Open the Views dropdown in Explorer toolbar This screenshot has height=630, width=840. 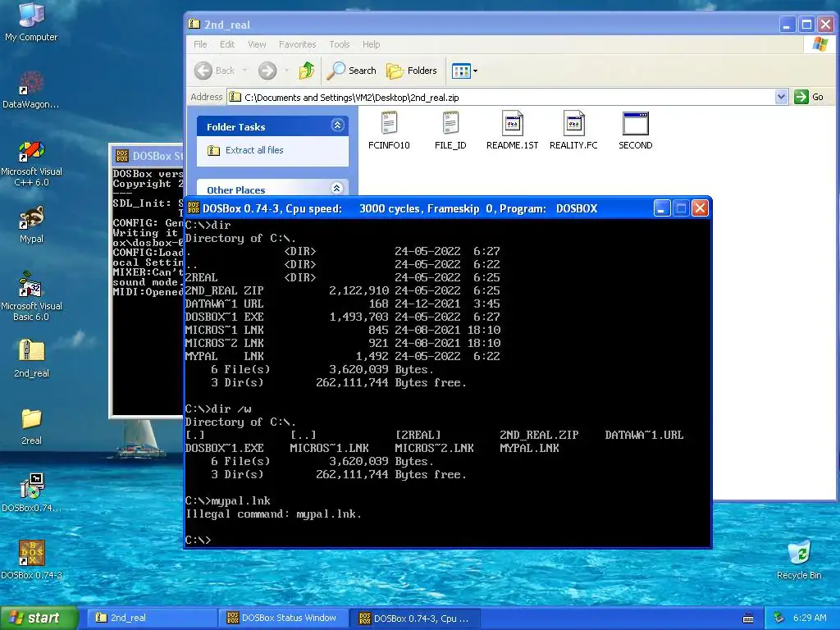[464, 71]
